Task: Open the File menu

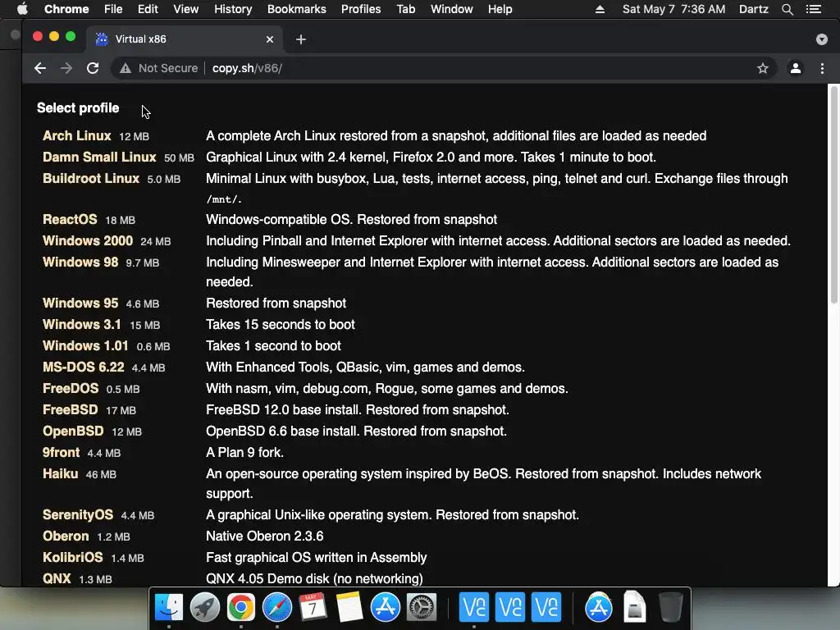Action: click(x=113, y=9)
